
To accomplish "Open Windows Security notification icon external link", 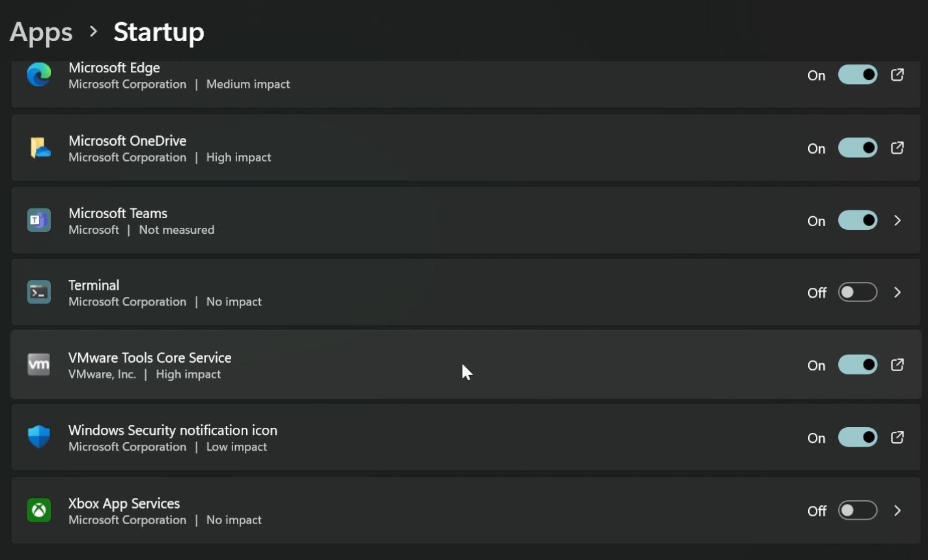I will tap(897, 437).
